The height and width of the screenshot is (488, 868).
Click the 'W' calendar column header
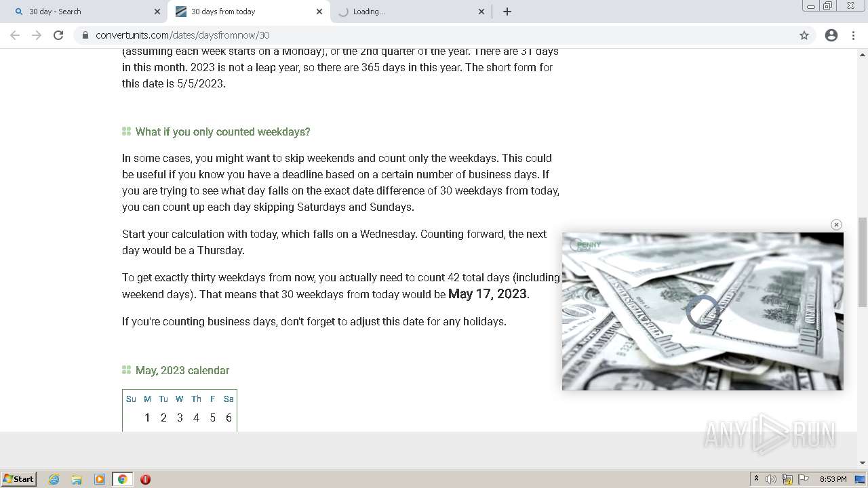(x=179, y=399)
